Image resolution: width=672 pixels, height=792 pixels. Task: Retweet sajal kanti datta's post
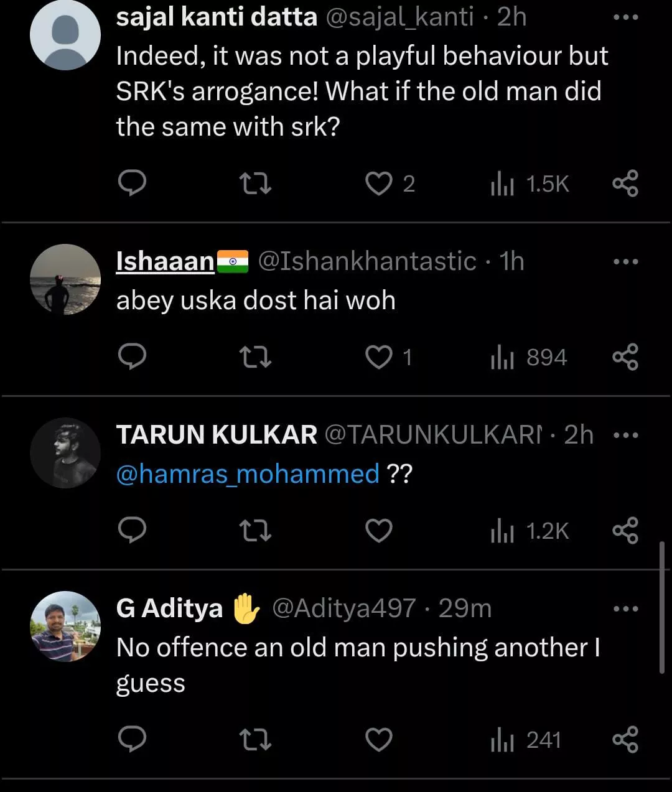(255, 184)
